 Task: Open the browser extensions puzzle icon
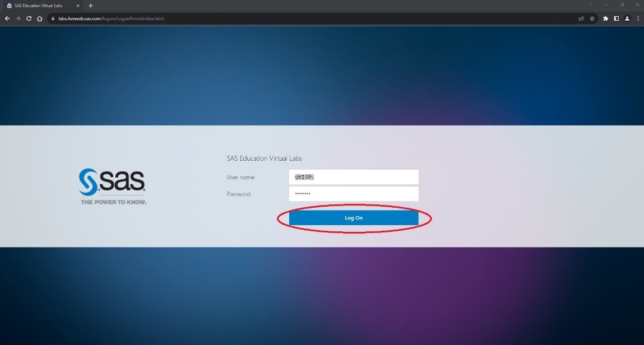(x=605, y=18)
